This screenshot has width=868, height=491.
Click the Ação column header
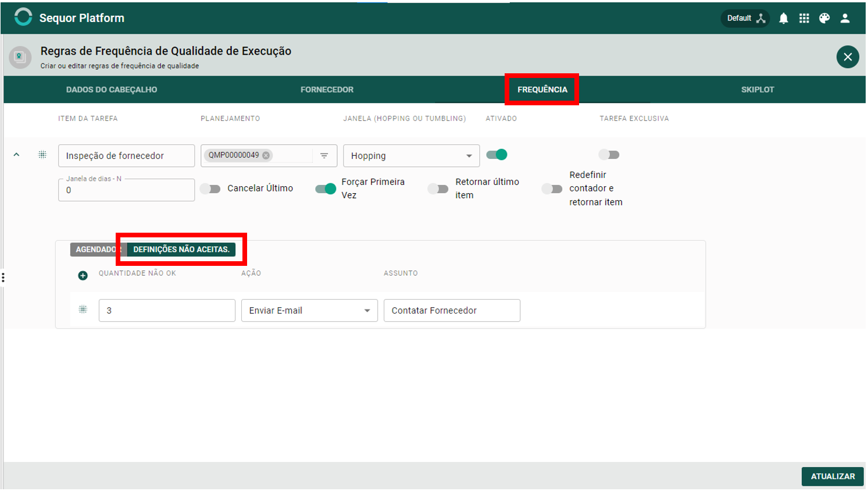point(251,273)
